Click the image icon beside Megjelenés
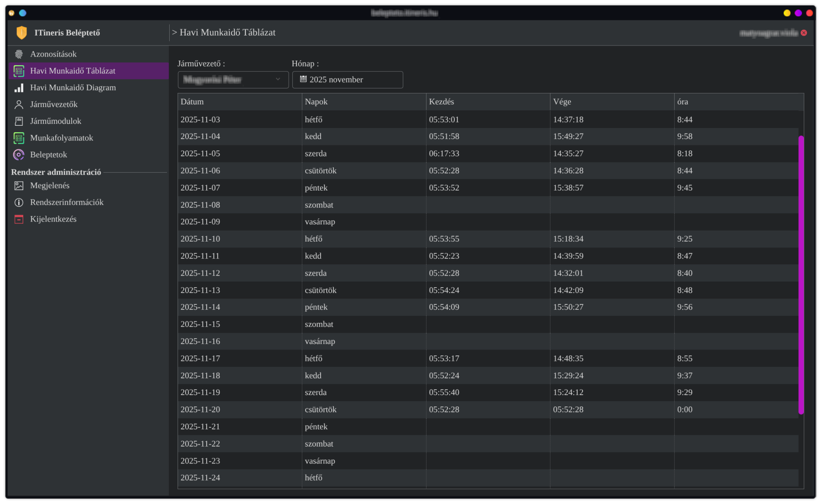The image size is (821, 504). pyautogui.click(x=19, y=186)
